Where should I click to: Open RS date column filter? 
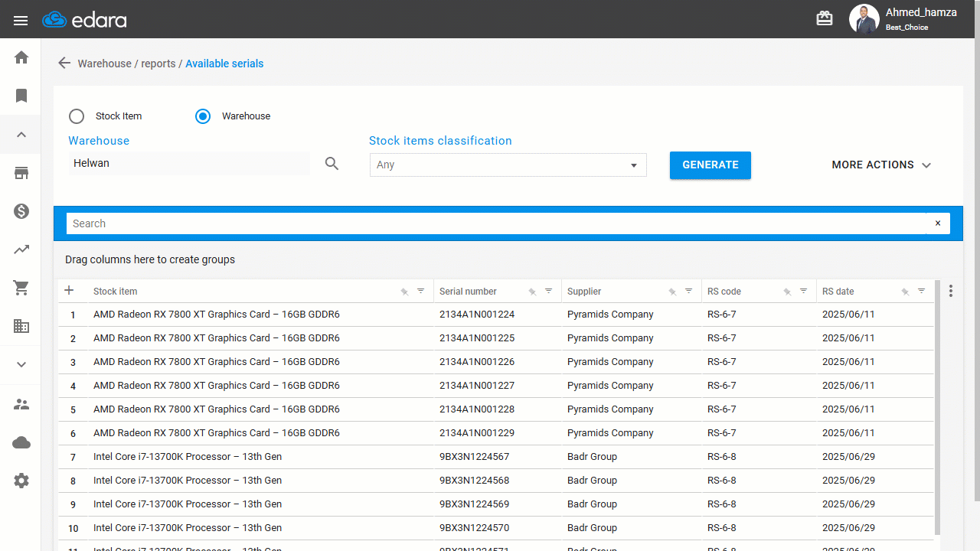pyautogui.click(x=922, y=291)
